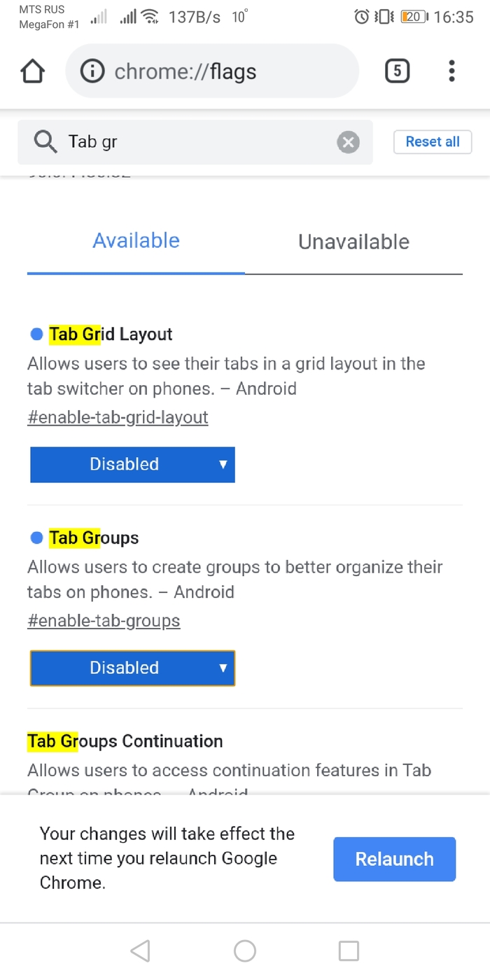Open the #enable-tab-grid-layout link
The image size is (490, 980).
coord(118,417)
